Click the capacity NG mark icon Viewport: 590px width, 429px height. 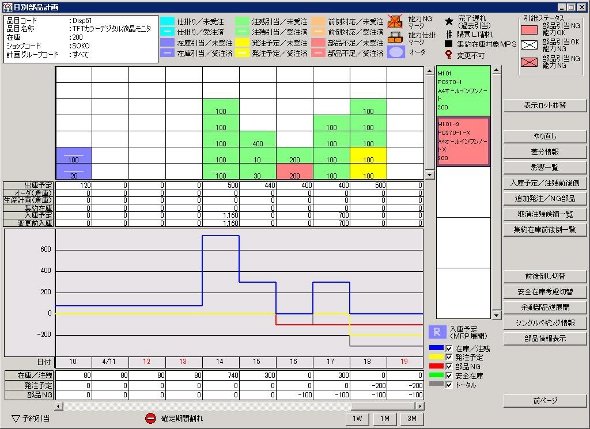tap(395, 21)
